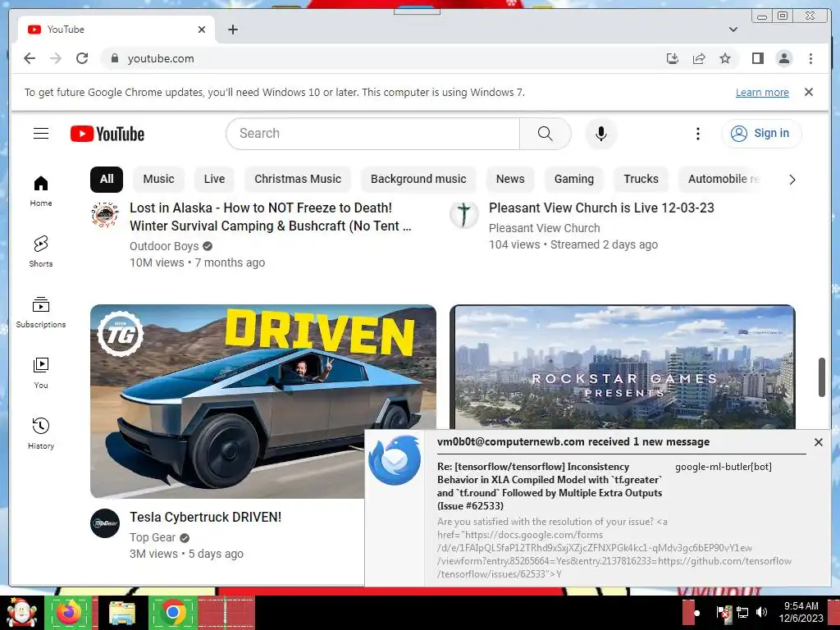Open You in the sidebar

41,373
